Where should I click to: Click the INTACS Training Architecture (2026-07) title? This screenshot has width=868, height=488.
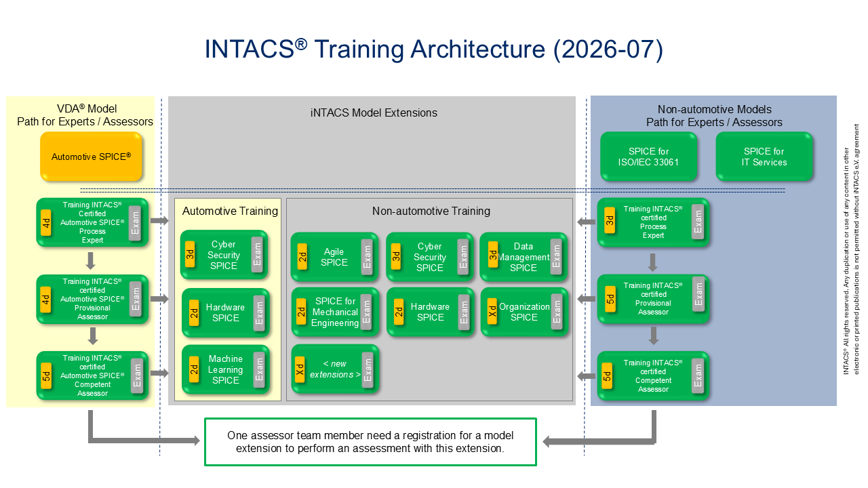[434, 49]
